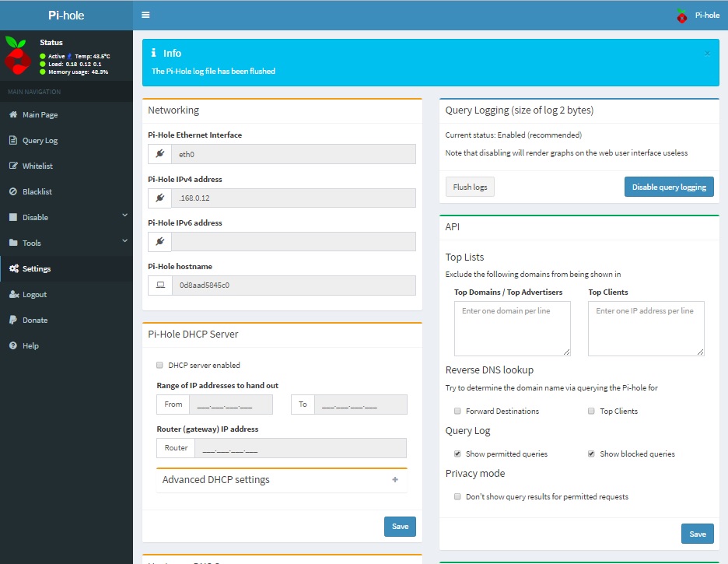The height and width of the screenshot is (564, 728).
Task: Select the Logout menu item
Action: (66, 294)
